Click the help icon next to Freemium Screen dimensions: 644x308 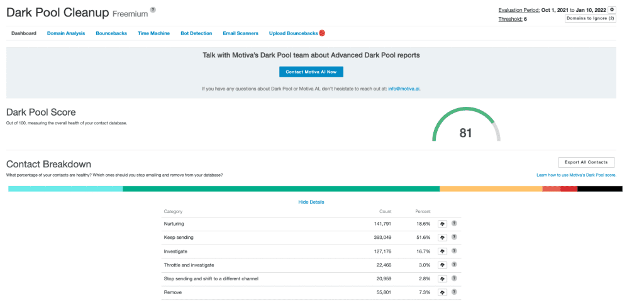153,10
